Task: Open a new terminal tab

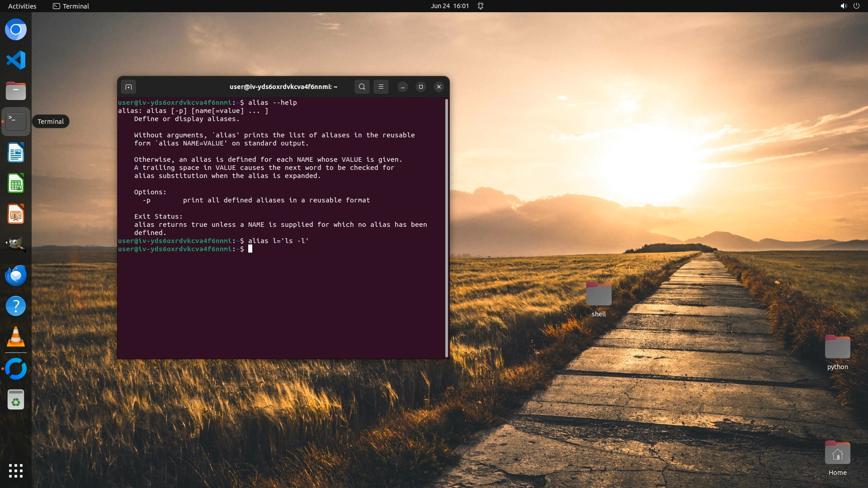Action: pos(128,87)
